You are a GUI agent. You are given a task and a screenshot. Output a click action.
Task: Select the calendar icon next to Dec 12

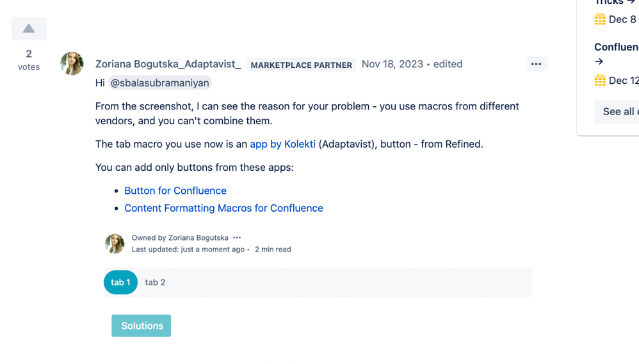600,80
